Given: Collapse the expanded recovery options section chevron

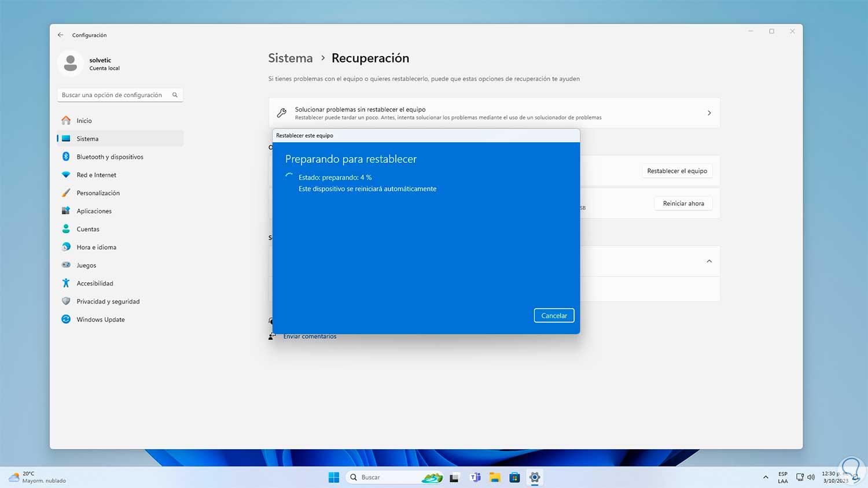Looking at the screenshot, I should point(709,261).
